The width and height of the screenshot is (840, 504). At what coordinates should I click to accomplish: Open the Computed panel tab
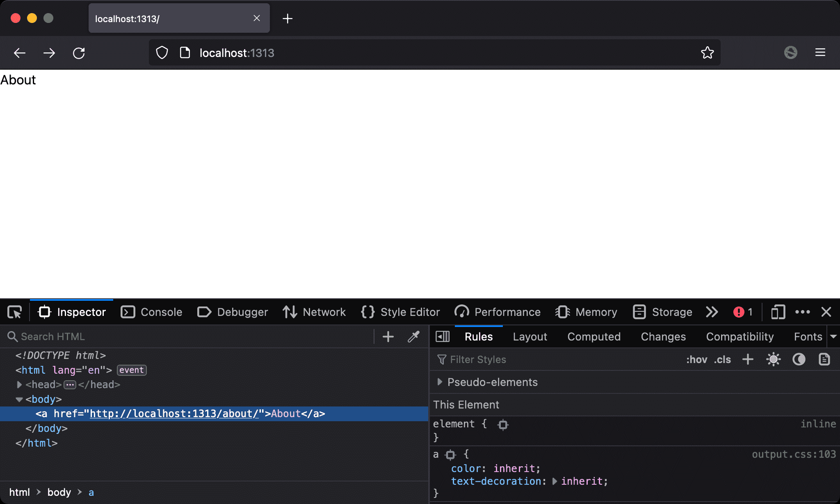[x=593, y=336]
